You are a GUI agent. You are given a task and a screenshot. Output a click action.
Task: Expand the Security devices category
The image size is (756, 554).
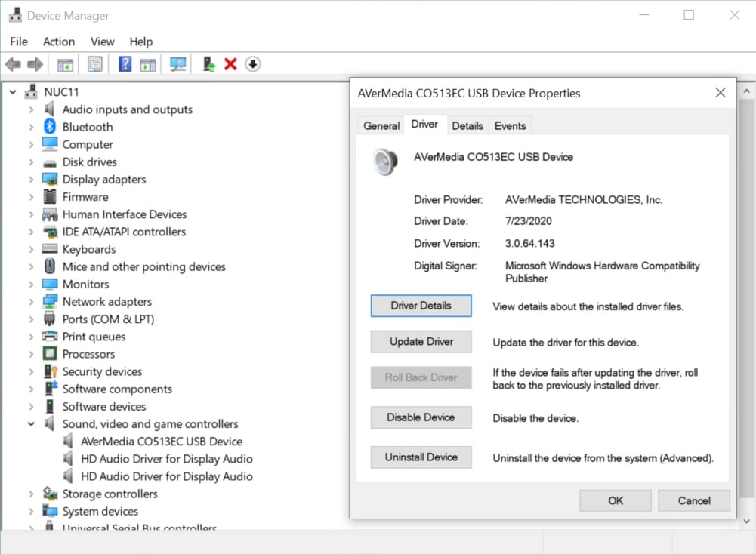31,371
